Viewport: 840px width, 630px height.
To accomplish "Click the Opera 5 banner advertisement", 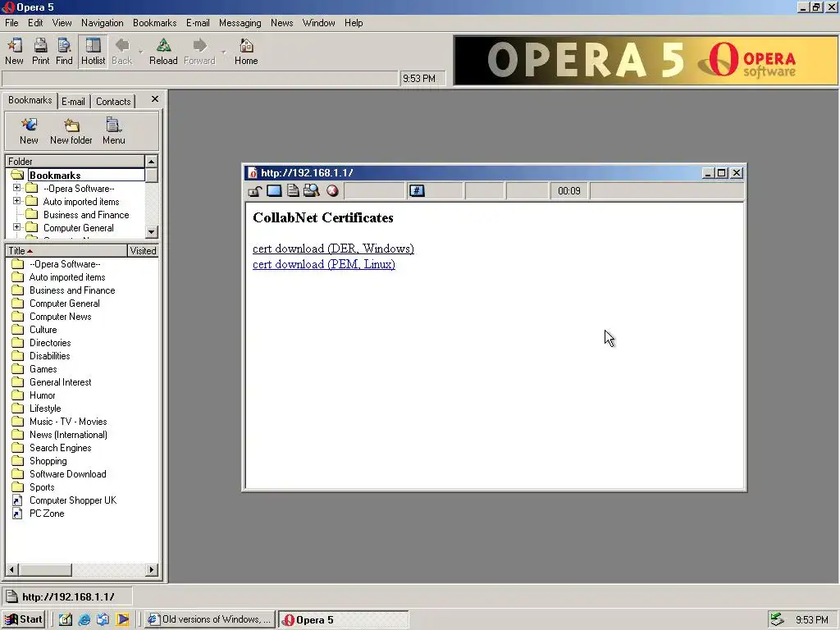I will (646, 61).
